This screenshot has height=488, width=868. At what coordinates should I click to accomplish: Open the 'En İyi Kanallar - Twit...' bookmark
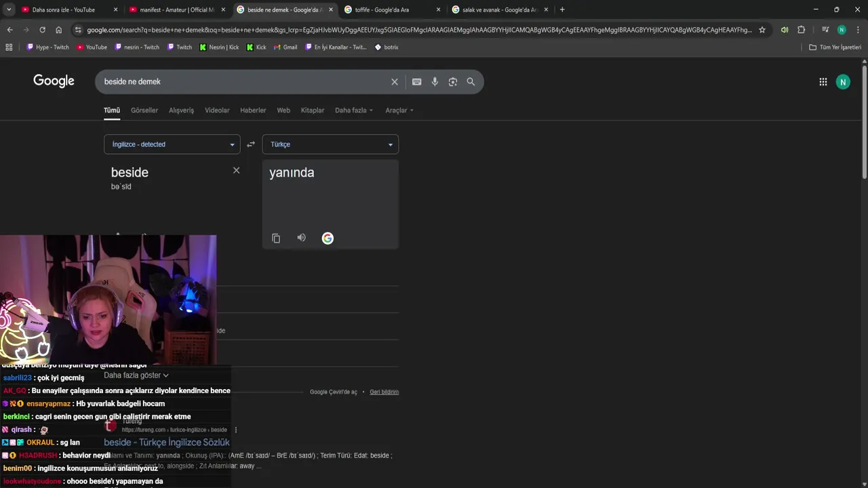click(336, 47)
